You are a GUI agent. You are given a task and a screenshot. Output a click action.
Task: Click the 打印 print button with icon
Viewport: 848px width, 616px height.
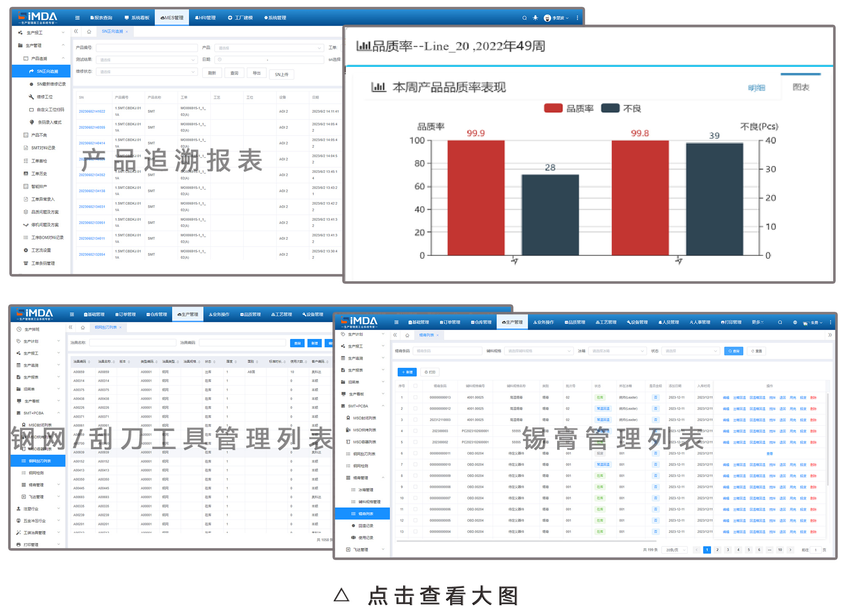click(x=430, y=372)
